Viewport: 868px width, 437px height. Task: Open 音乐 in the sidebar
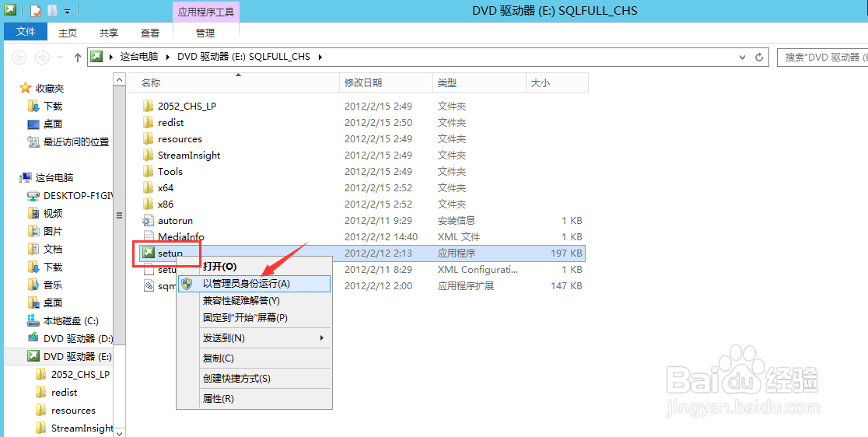click(x=53, y=285)
